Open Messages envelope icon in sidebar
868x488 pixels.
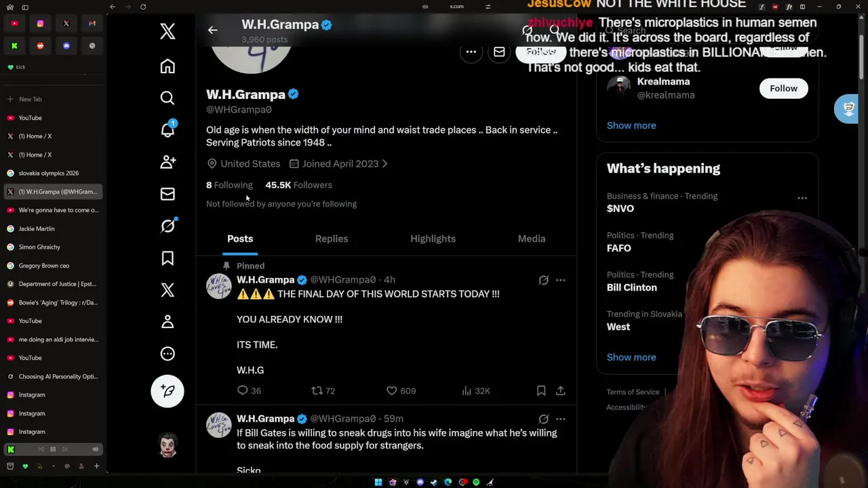167,194
